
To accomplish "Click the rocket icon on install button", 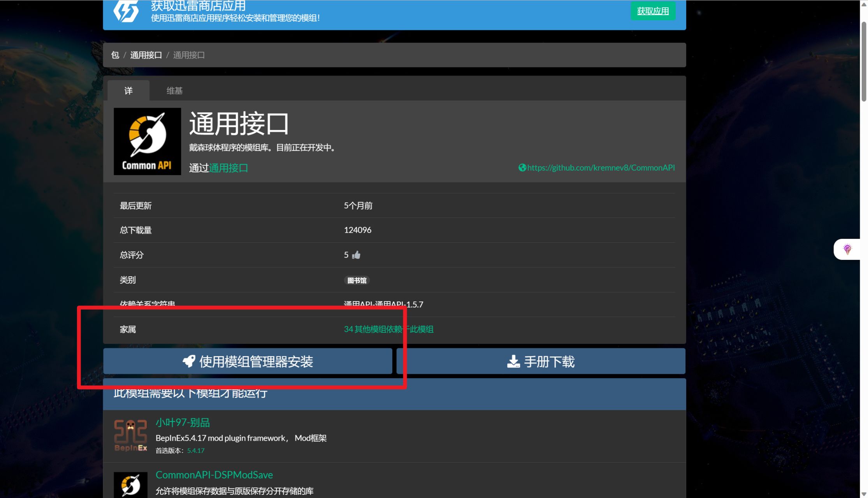I will click(189, 361).
